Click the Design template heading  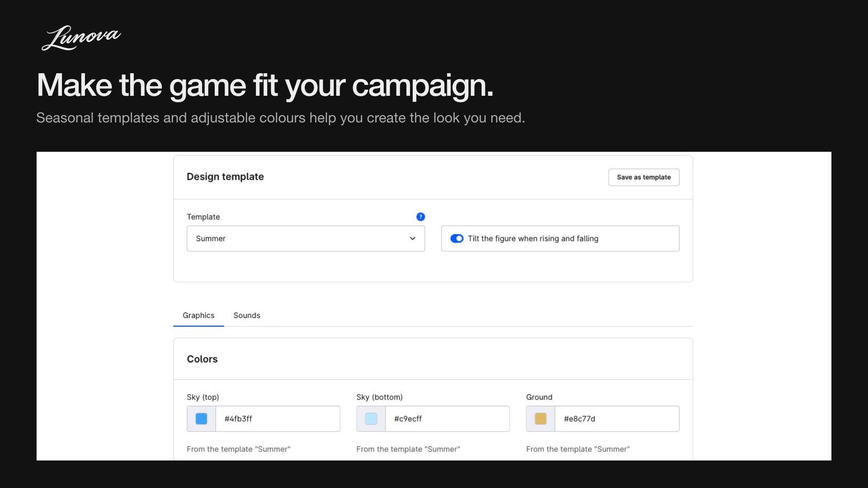click(x=225, y=177)
